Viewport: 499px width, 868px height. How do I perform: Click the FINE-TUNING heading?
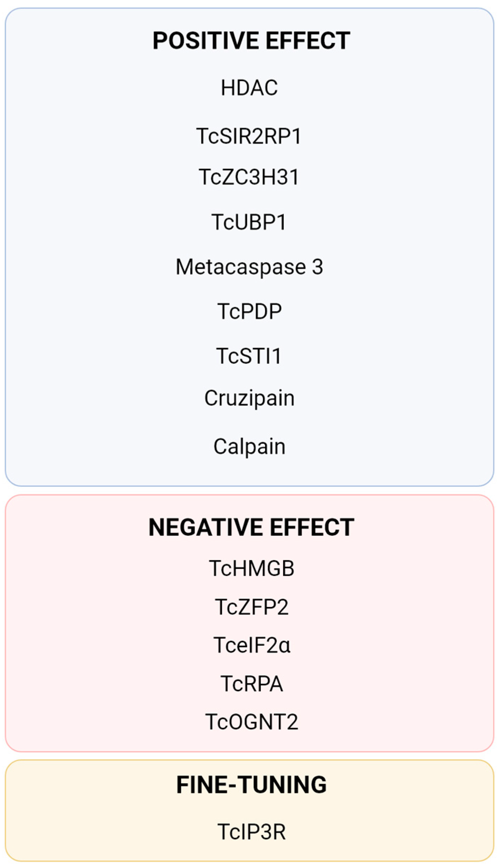click(251, 784)
